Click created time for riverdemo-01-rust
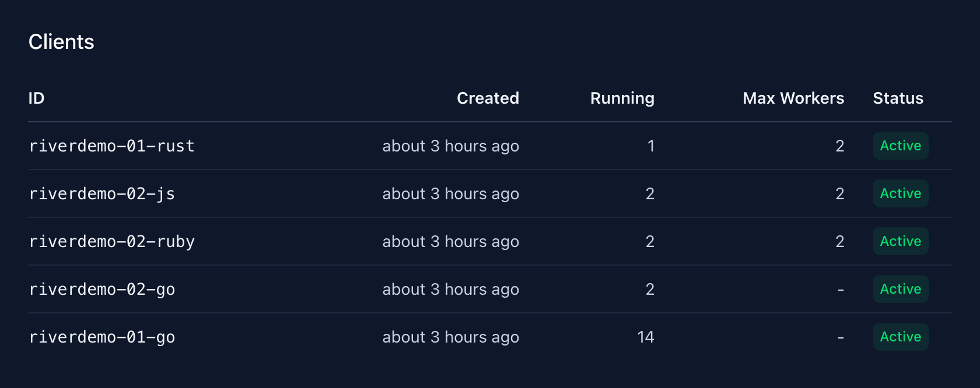980x388 pixels. 450,146
